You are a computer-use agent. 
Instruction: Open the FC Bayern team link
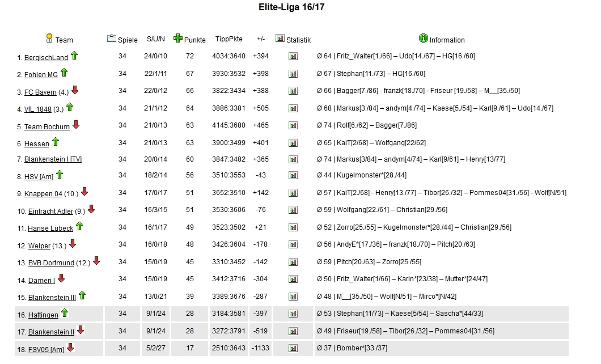[40, 92]
